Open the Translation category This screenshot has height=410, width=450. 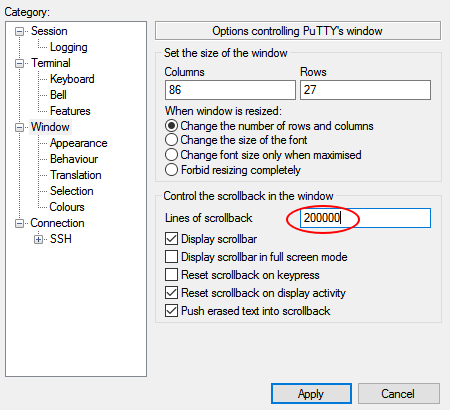tap(76, 175)
